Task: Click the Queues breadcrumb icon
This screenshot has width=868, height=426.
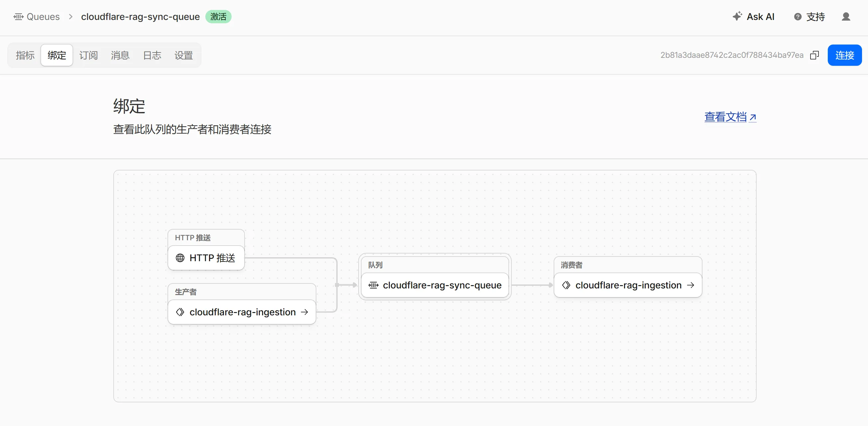Action: (x=18, y=17)
